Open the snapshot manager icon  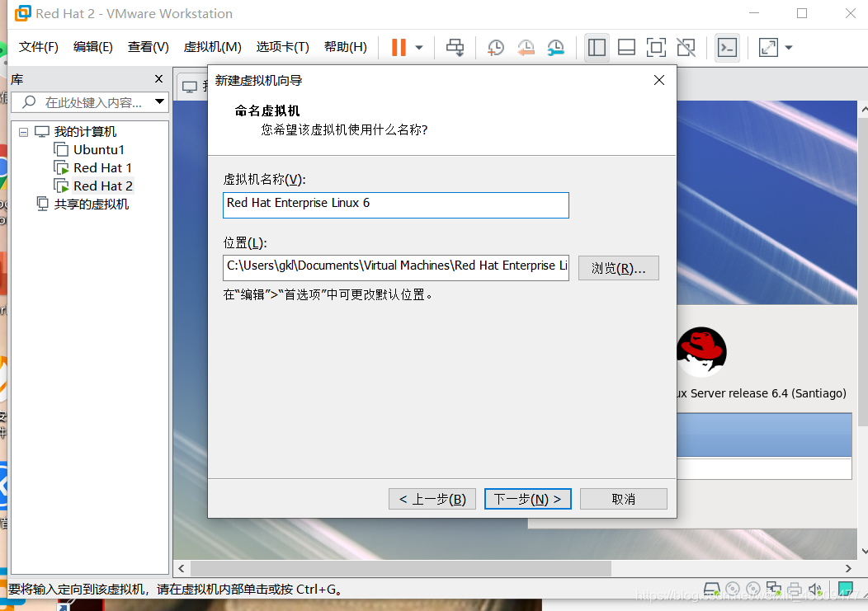pyautogui.click(x=555, y=48)
